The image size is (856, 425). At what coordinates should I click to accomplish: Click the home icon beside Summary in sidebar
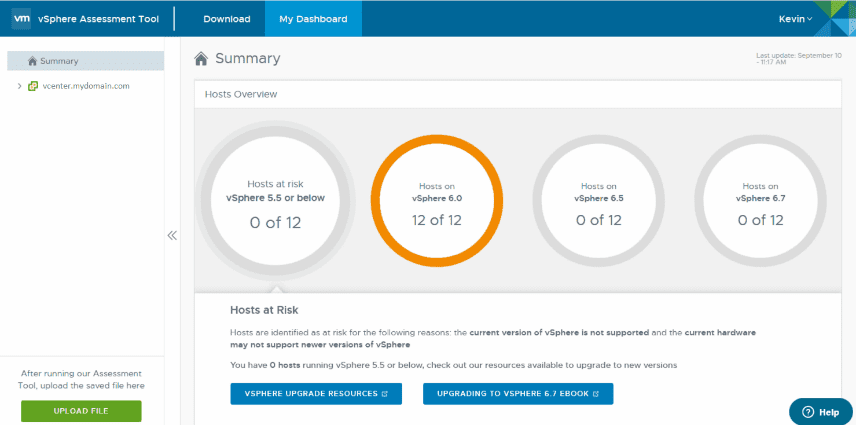pos(32,61)
